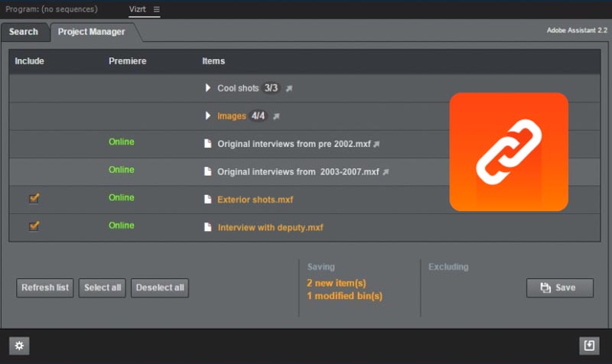Click the link arrow after pre 2002.mxf
This screenshot has height=364, width=612.
pyautogui.click(x=376, y=145)
